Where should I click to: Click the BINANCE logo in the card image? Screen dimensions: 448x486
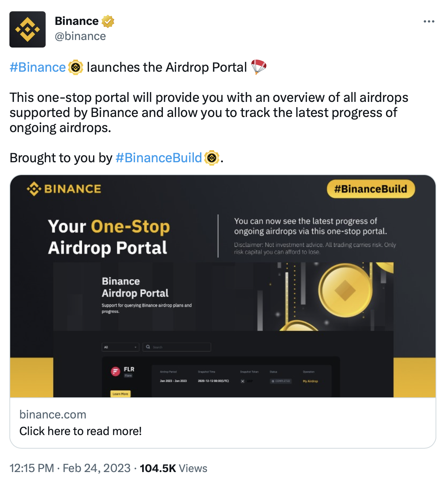[x=64, y=189]
